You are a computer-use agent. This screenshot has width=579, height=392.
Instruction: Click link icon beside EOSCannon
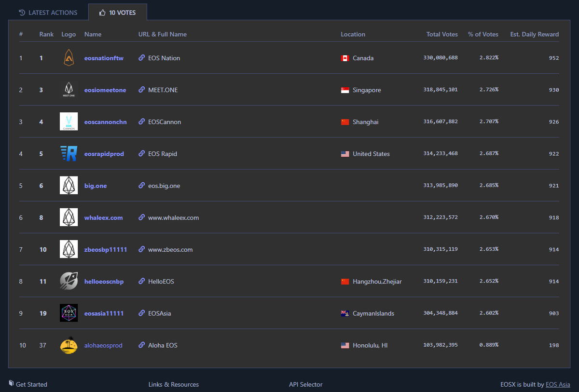pos(141,122)
